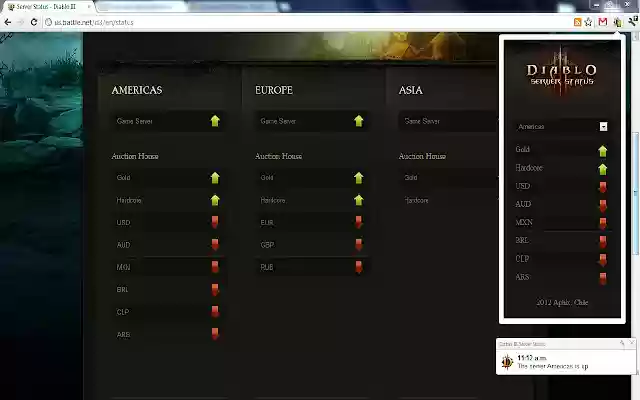Click the us.battle.net address bar

306,22
